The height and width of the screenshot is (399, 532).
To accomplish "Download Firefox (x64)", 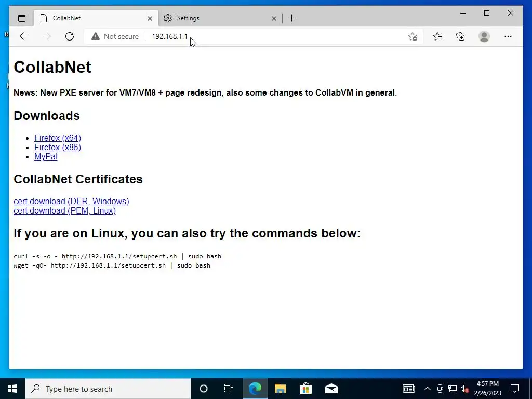I will pos(58,138).
